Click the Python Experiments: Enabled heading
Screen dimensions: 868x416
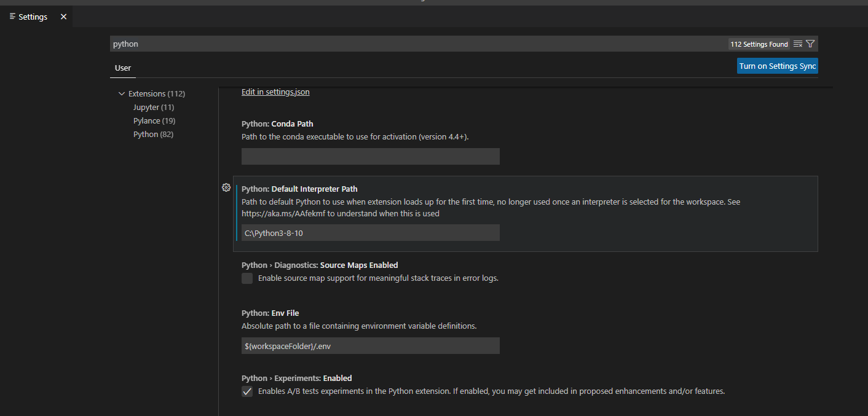(297, 378)
